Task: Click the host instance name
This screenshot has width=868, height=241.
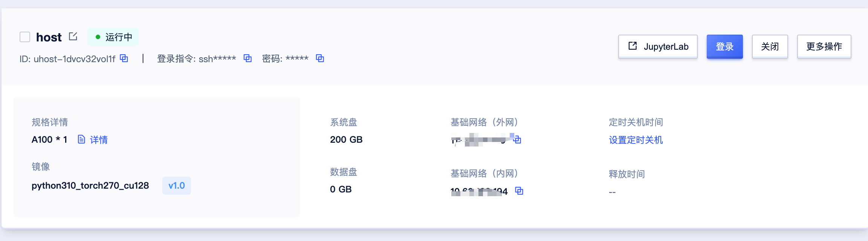Action: (49, 37)
